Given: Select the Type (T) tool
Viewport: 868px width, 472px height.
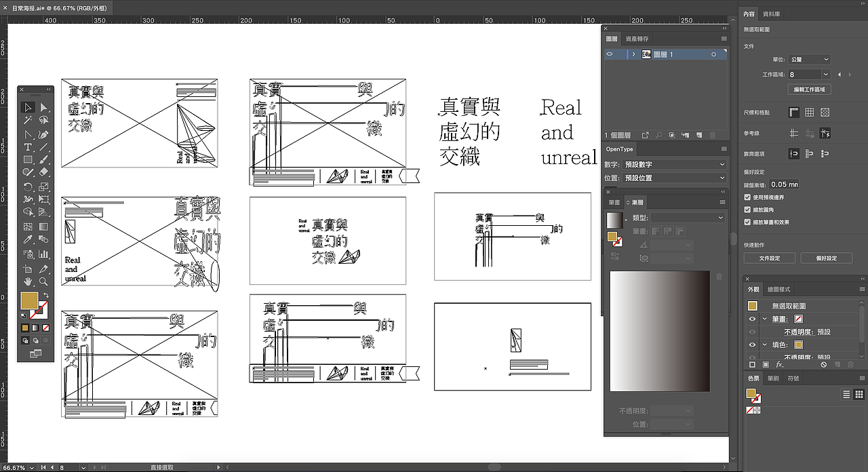Looking at the screenshot, I should pos(28,147).
